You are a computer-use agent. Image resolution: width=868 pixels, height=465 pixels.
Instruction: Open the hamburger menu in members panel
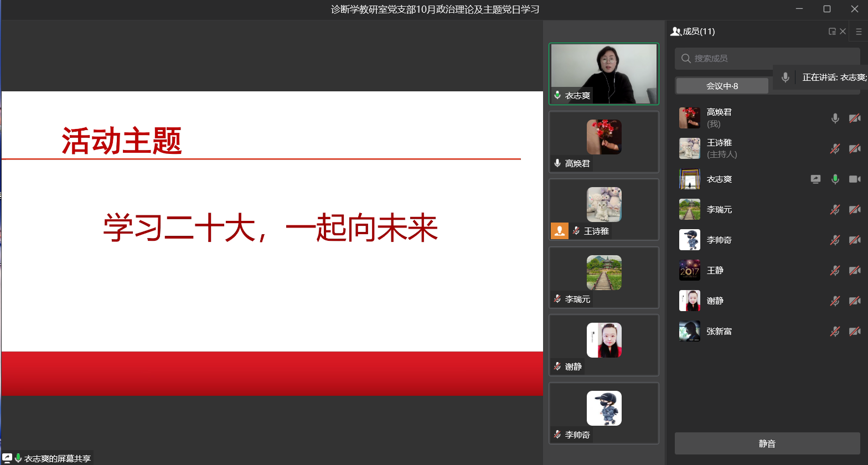(859, 32)
